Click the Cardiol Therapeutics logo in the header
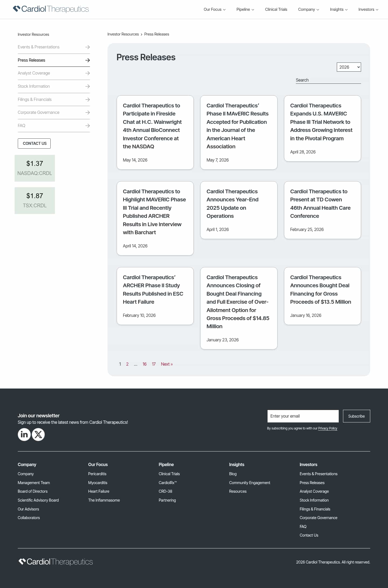This screenshot has height=588, width=388. point(51,9)
